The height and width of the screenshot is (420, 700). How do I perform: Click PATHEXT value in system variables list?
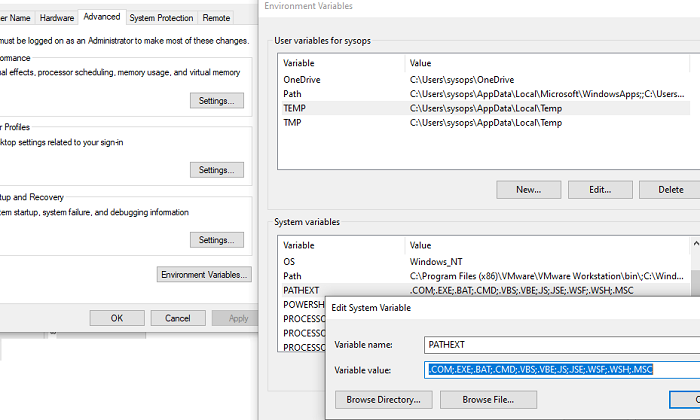(521, 290)
